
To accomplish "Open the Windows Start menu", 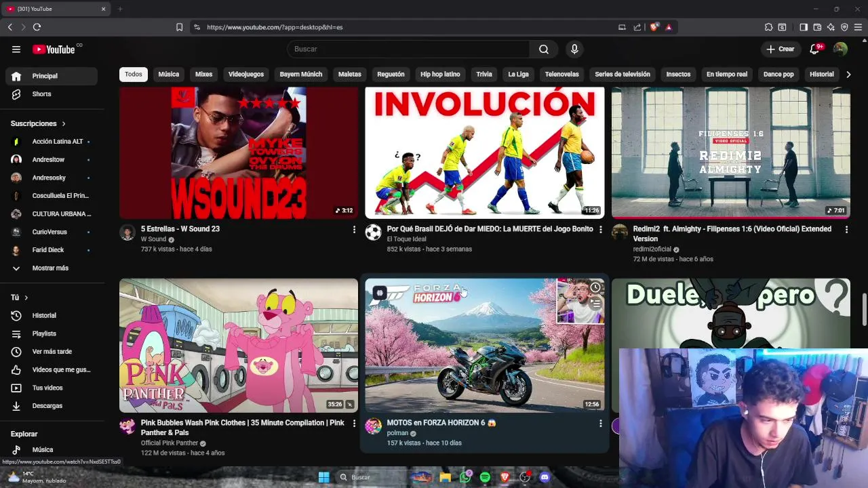I will [x=323, y=477].
